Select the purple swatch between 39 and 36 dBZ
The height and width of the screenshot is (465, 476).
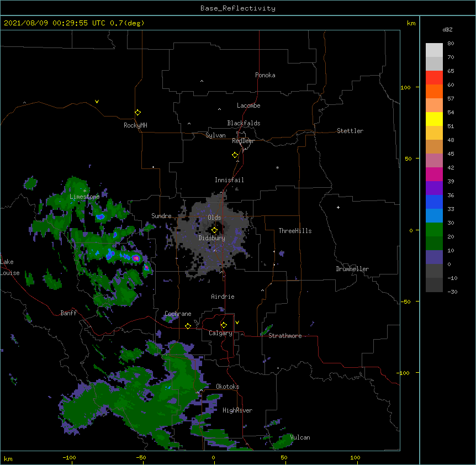coord(434,188)
